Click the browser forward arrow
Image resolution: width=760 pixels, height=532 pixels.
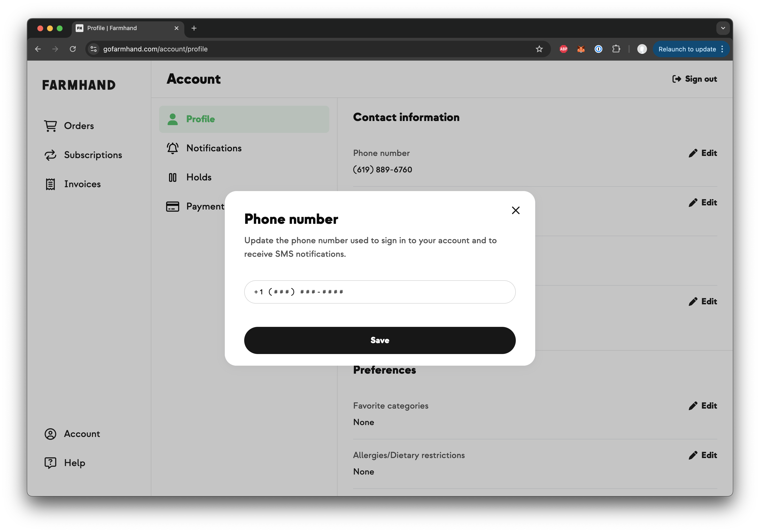point(55,49)
